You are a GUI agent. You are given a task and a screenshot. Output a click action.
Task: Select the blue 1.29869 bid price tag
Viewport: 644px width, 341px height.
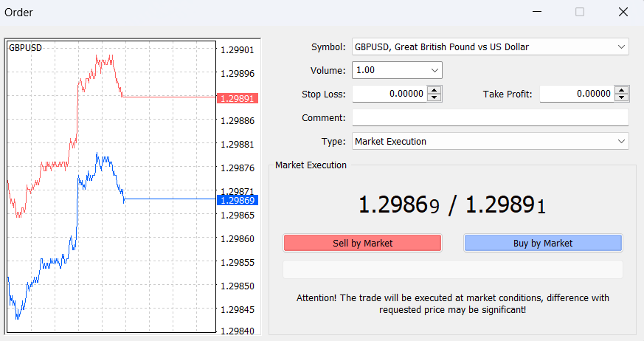(x=236, y=200)
